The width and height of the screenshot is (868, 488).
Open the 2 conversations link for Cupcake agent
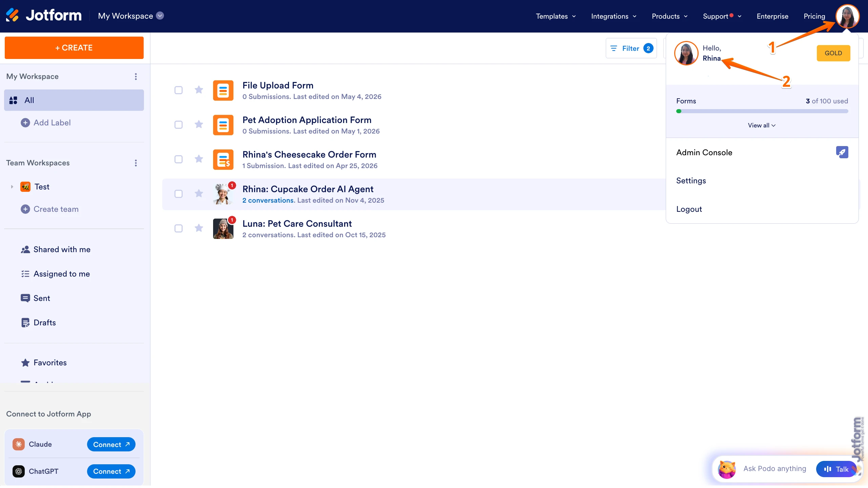coord(268,200)
